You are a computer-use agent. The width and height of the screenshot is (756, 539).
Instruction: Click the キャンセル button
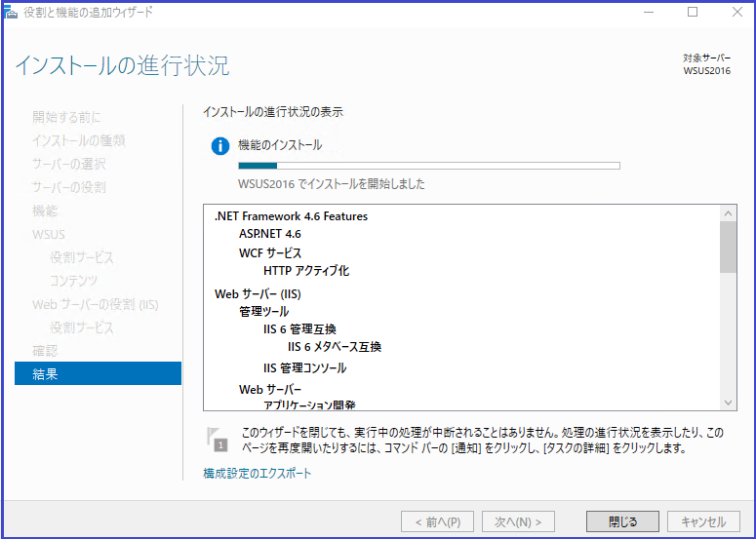(x=703, y=521)
